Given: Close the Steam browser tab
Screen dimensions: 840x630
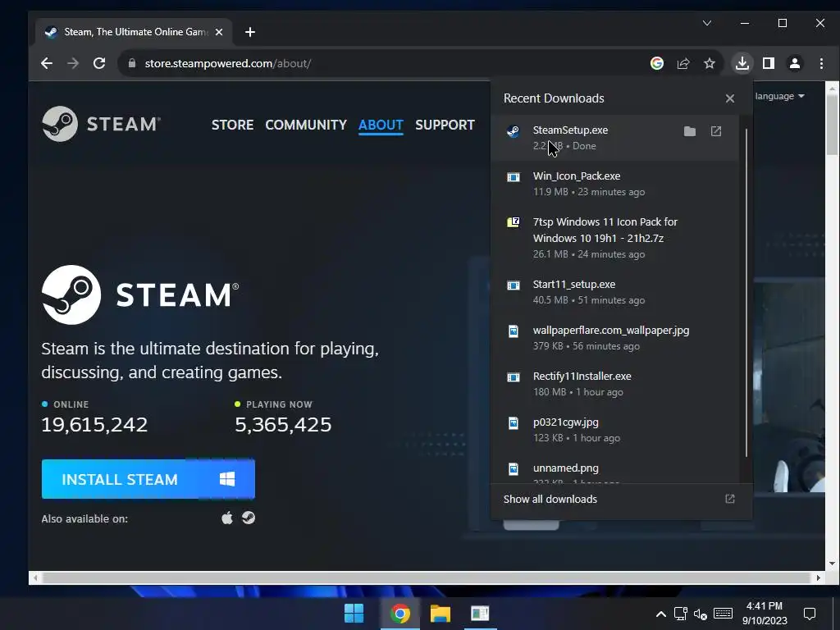Looking at the screenshot, I should [218, 32].
